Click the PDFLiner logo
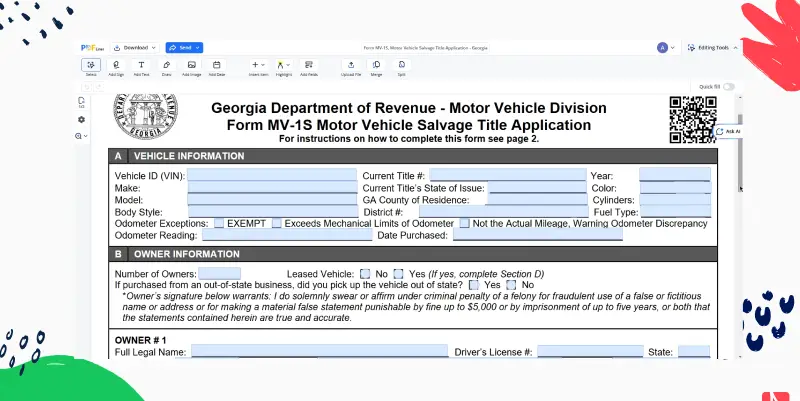 (92, 48)
